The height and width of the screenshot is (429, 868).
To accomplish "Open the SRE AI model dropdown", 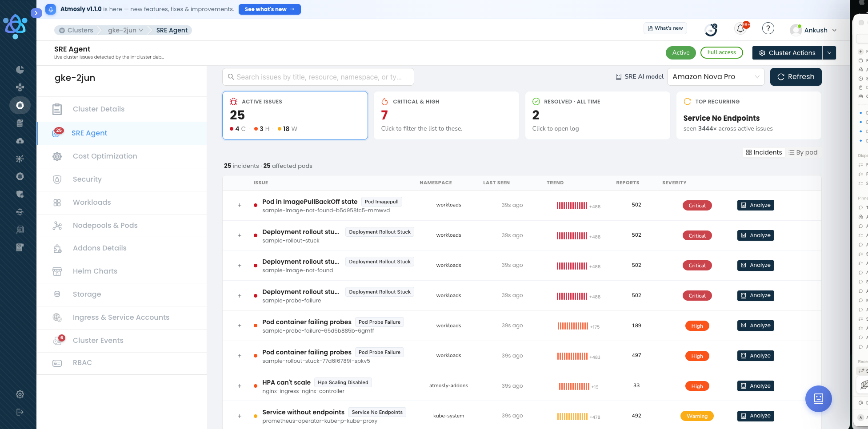I will 716,77.
